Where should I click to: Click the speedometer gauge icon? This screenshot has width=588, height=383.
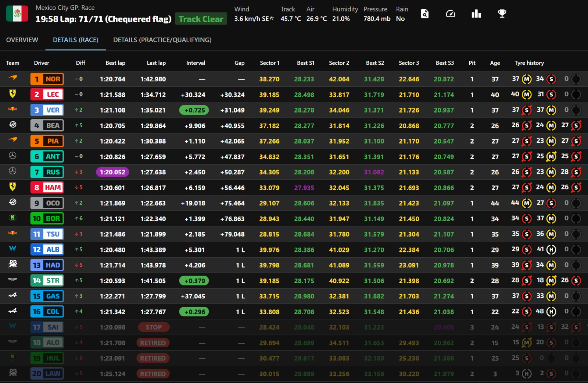click(x=450, y=14)
